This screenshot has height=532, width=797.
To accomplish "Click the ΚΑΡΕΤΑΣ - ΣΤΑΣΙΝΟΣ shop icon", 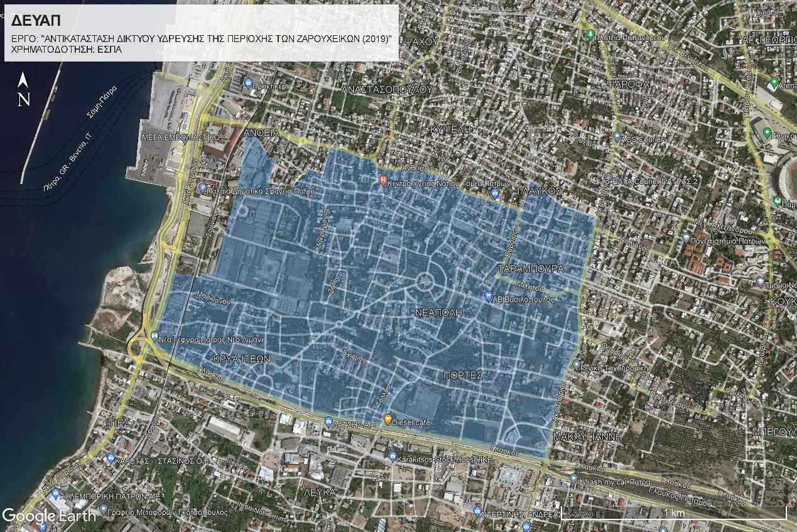I will [x=111, y=459].
